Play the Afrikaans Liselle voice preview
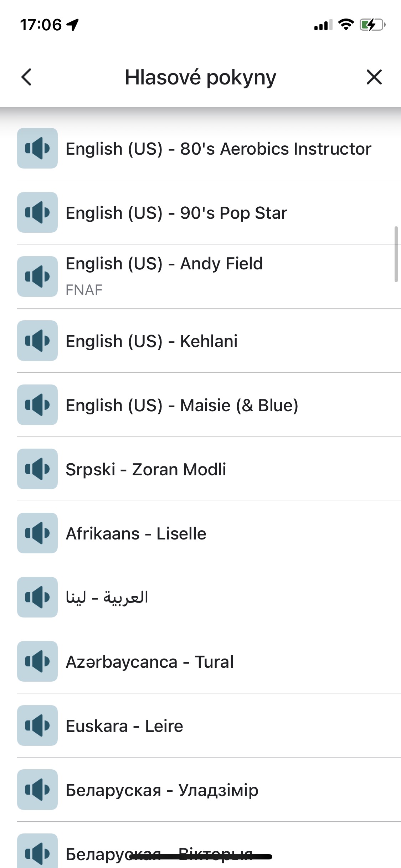Screen dimensions: 401x868 point(37,533)
